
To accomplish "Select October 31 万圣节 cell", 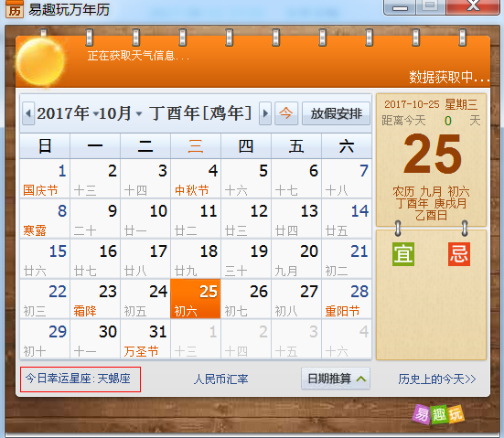I will point(145,339).
